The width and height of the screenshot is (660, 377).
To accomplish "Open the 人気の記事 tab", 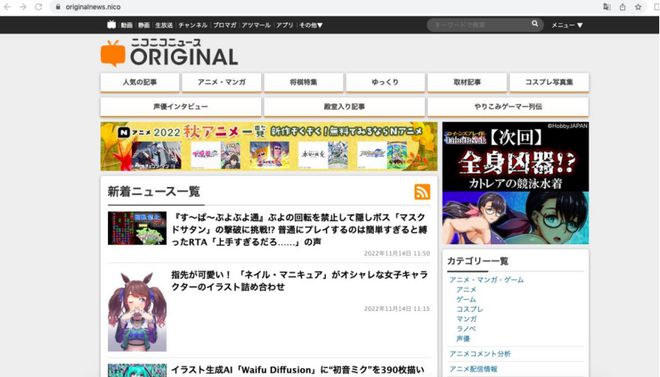I will 140,82.
